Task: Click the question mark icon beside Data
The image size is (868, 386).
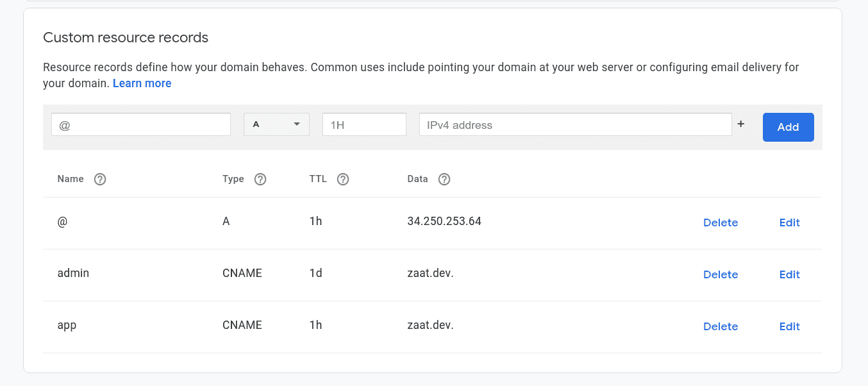Action: tap(444, 180)
